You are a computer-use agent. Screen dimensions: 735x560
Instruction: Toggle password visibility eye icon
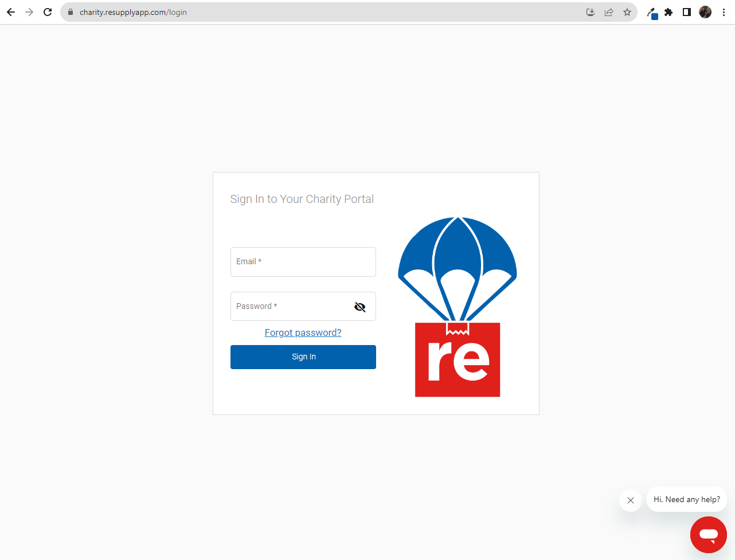pyautogui.click(x=360, y=307)
